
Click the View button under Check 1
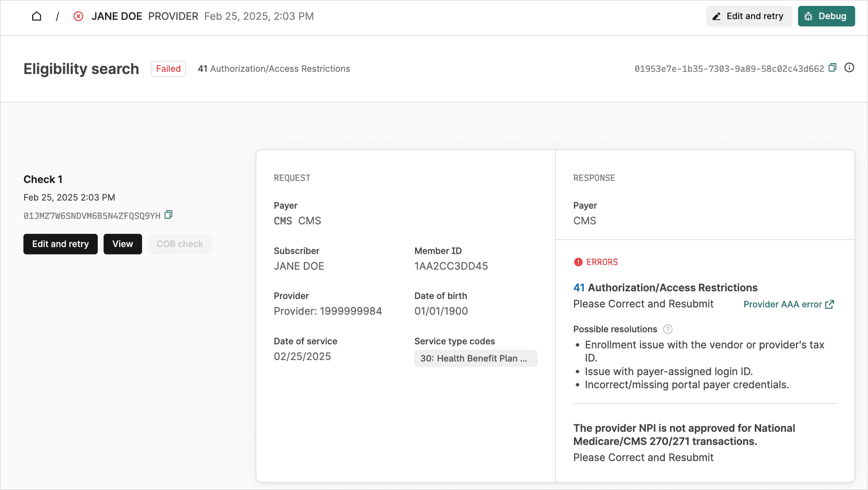(x=122, y=244)
